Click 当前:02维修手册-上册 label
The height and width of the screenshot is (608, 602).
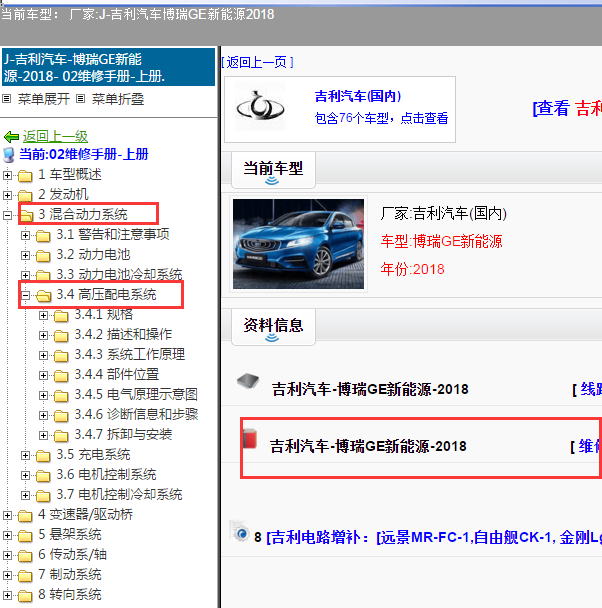[84, 154]
